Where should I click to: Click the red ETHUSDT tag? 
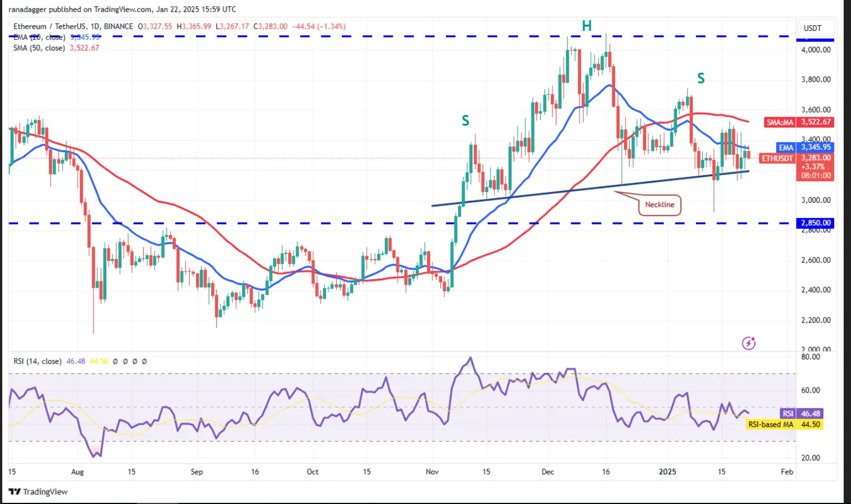point(777,158)
